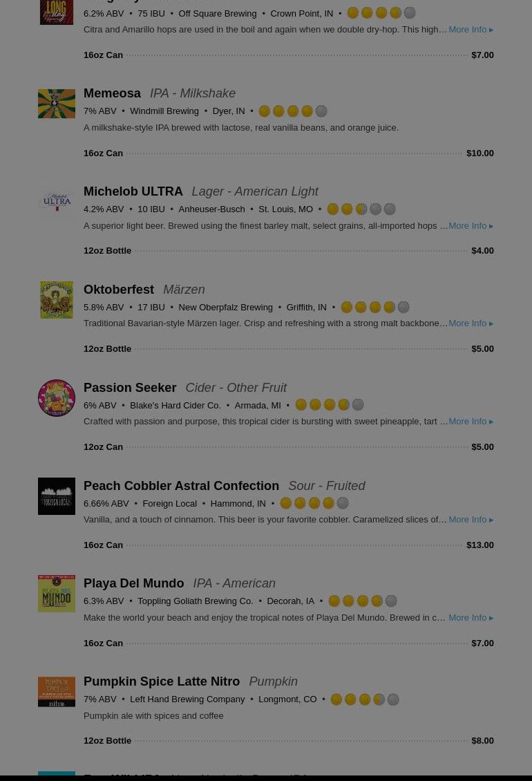Click the Foreign Local brewery logo
The image size is (532, 781).
tap(57, 496)
